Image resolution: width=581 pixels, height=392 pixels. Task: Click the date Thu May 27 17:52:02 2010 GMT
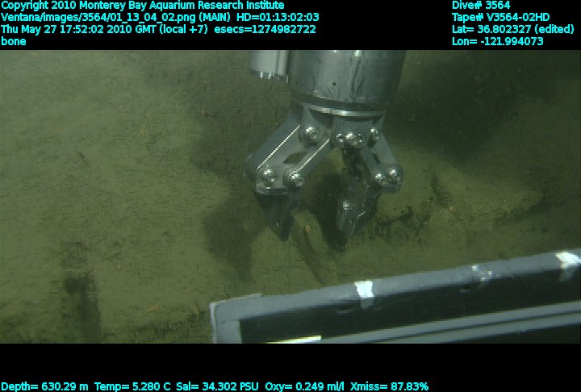click(x=78, y=29)
